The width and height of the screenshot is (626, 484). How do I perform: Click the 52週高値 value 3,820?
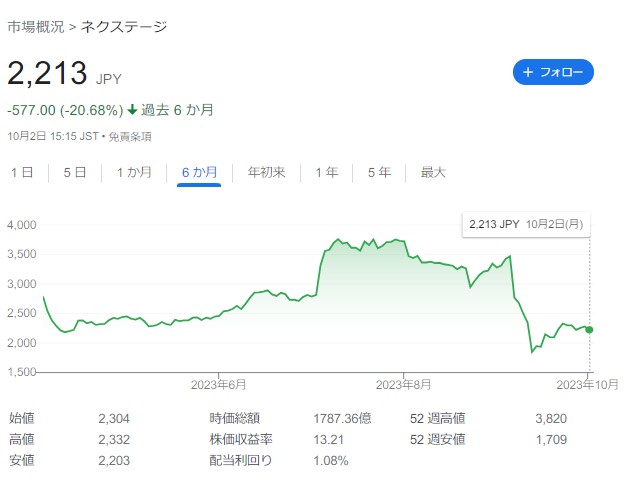(x=551, y=419)
